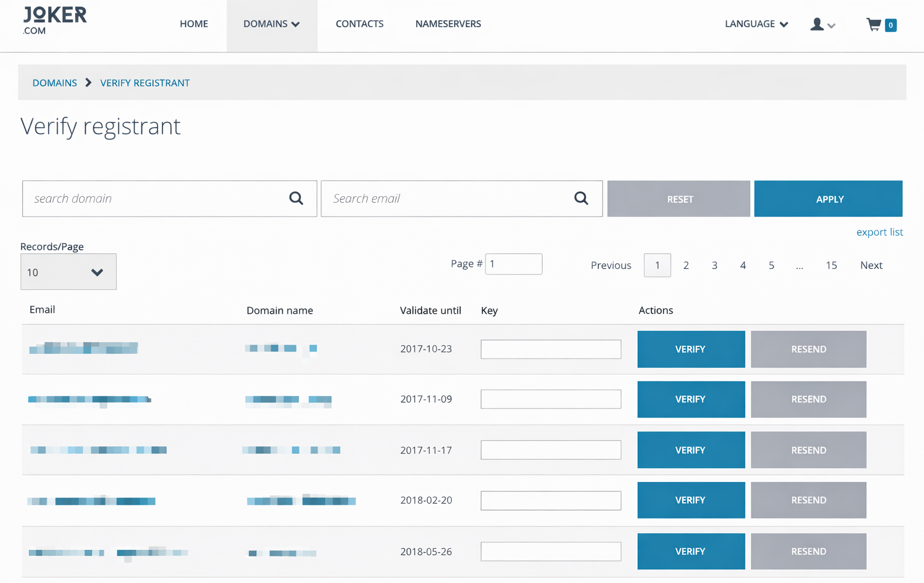The height and width of the screenshot is (583, 924).
Task: Click the search email magnifier icon
Action: coord(581,199)
